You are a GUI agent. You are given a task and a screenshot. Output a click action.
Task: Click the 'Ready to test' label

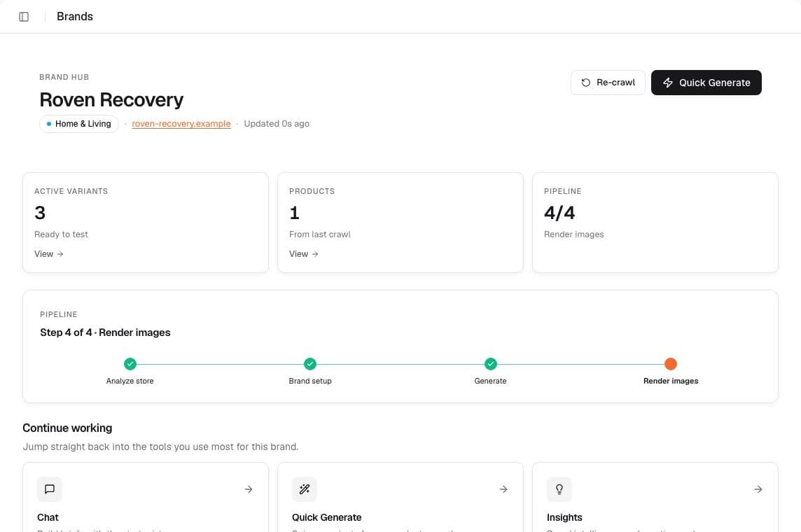[61, 234]
